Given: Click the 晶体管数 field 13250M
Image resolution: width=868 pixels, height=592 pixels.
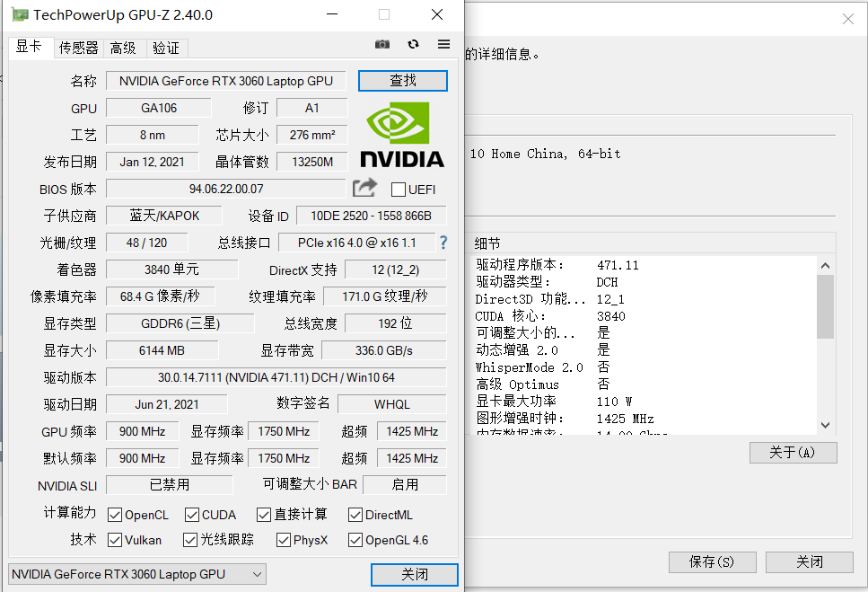Looking at the screenshot, I should (312, 162).
